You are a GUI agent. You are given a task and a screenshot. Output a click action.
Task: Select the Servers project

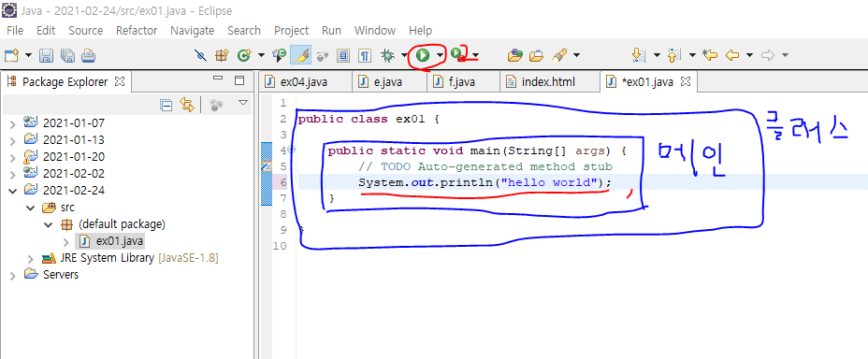(61, 274)
